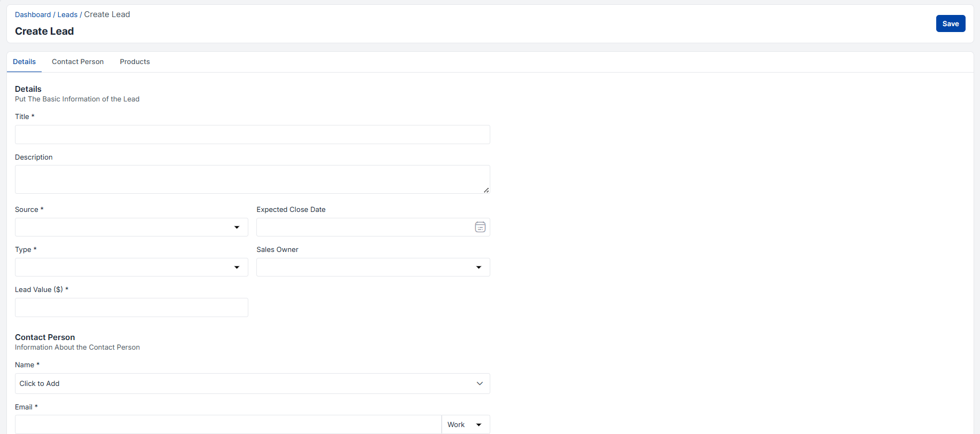Open the calendar date picker icon
The image size is (980, 434).
click(480, 227)
